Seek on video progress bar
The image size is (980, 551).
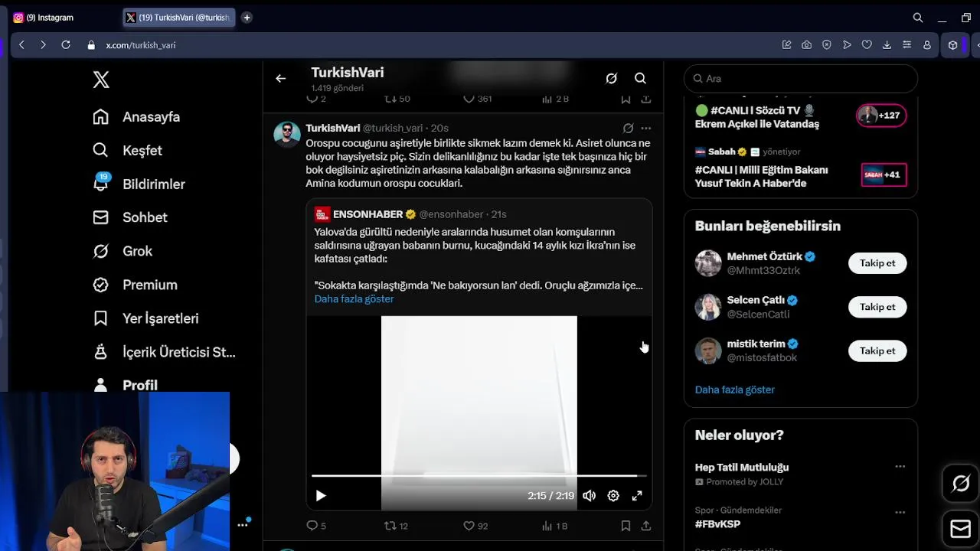tap(479, 476)
